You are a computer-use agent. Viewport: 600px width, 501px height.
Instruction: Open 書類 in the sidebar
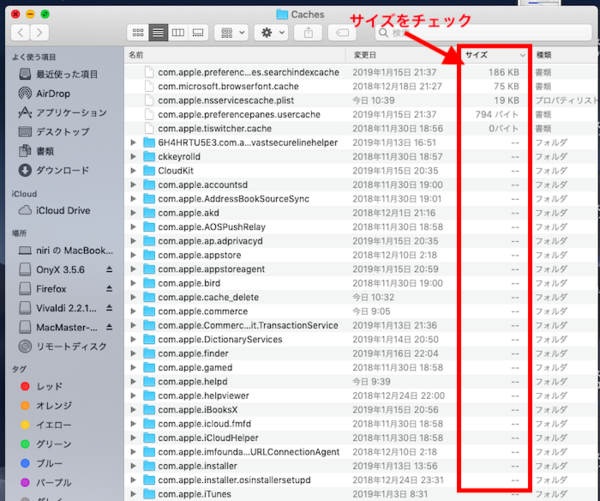click(x=37, y=151)
